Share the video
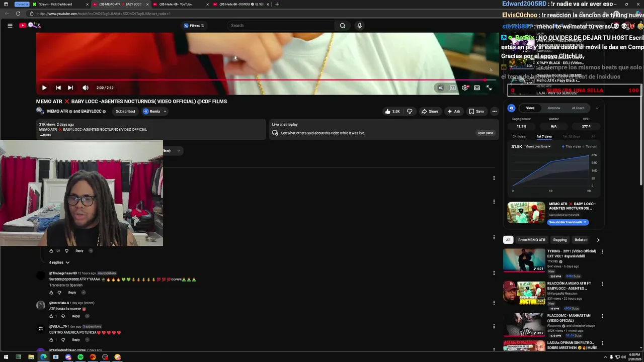 pyautogui.click(x=430, y=111)
